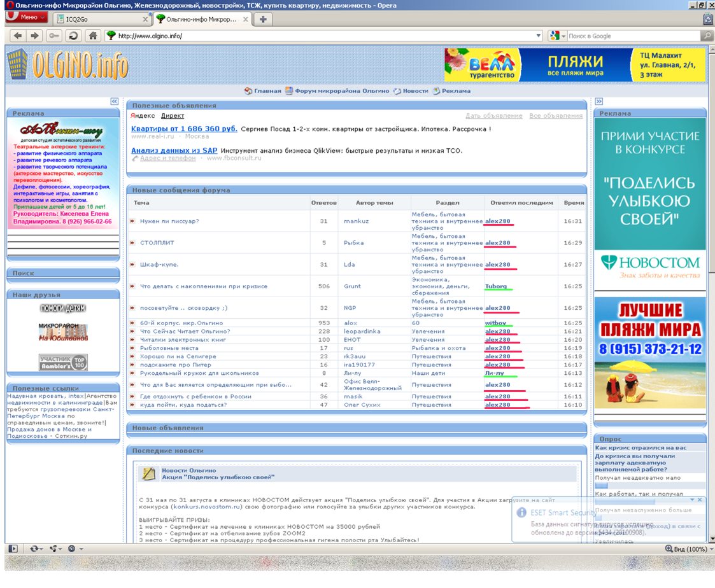Image resolution: width=715 pixels, height=588 pixels.
Task: Open the Opera Link sync icon menu
Action: pos(36,549)
